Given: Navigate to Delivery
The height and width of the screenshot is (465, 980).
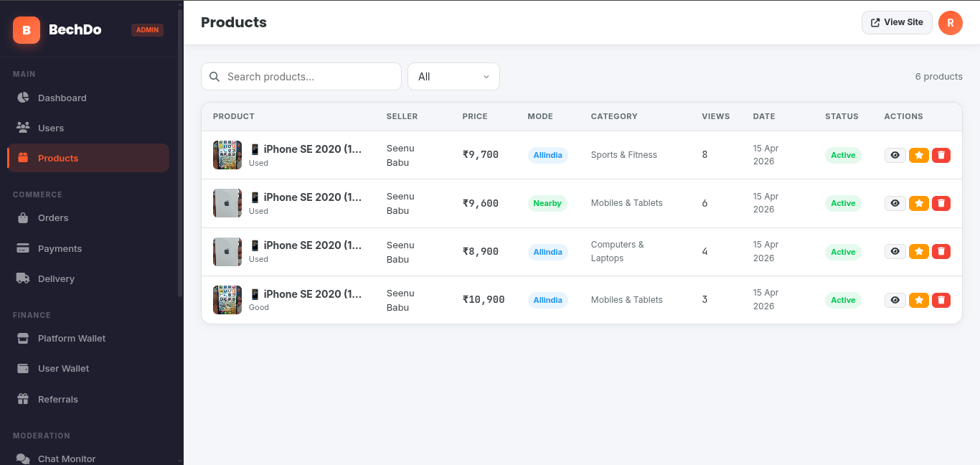Looking at the screenshot, I should point(88,278).
